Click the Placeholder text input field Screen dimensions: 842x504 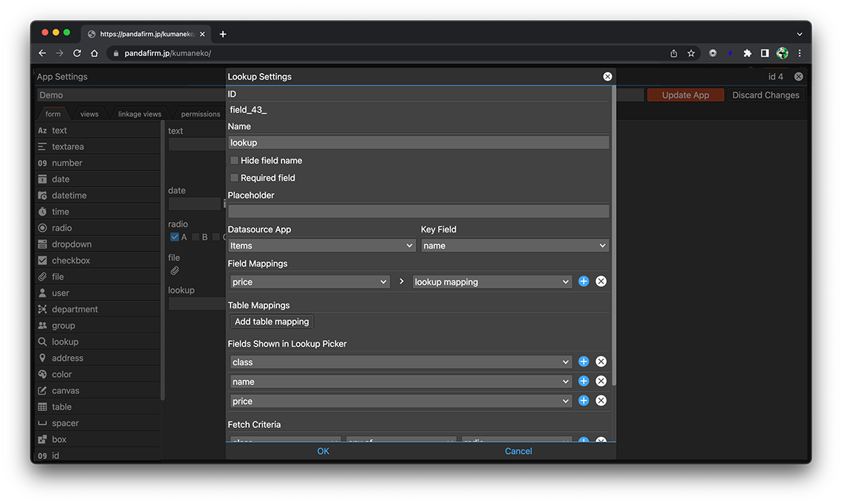[418, 212]
